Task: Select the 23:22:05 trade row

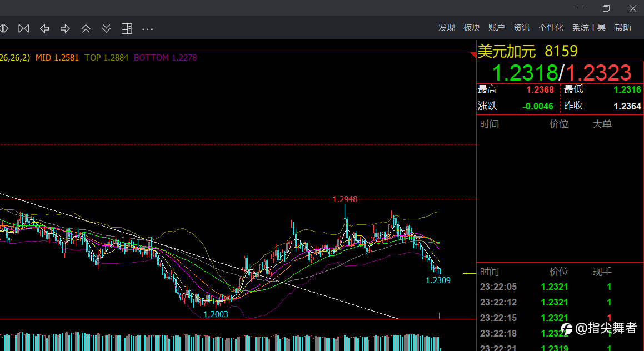Action: (560, 287)
